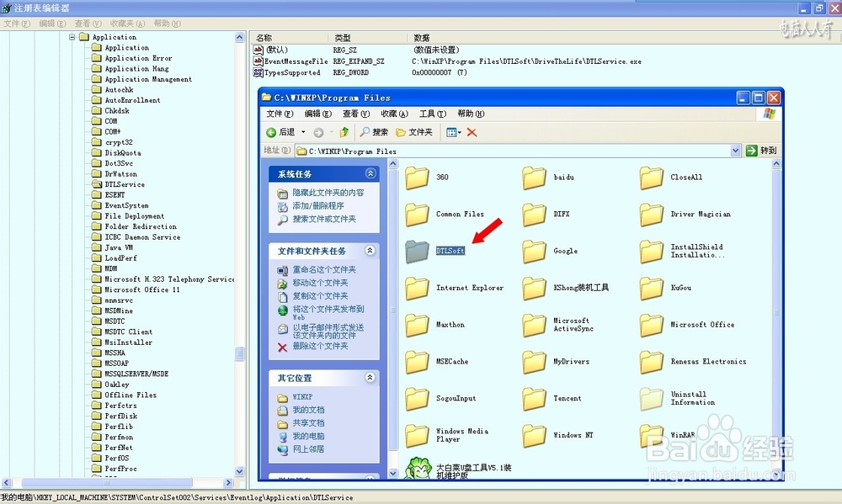Select the Windows NT folder icon
The image size is (842, 504).
[x=535, y=436]
